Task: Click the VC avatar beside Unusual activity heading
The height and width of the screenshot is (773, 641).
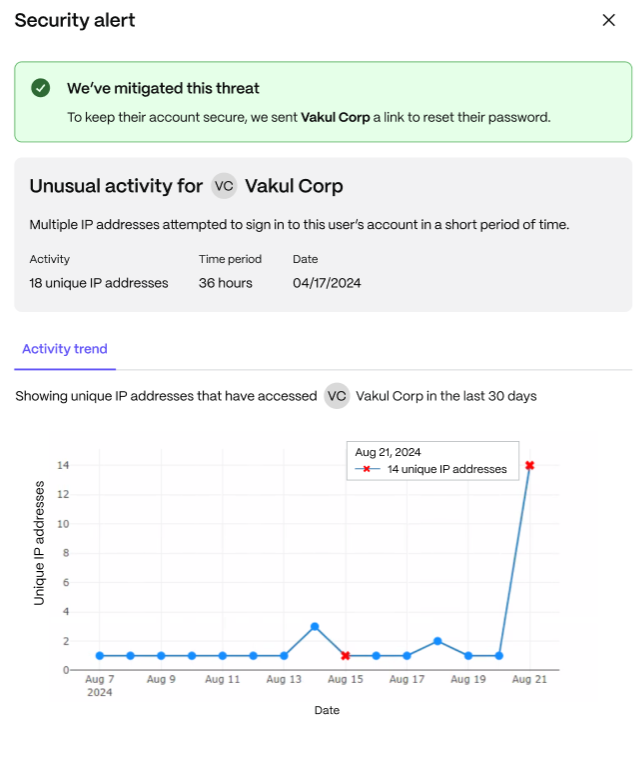Action: pyautogui.click(x=224, y=186)
